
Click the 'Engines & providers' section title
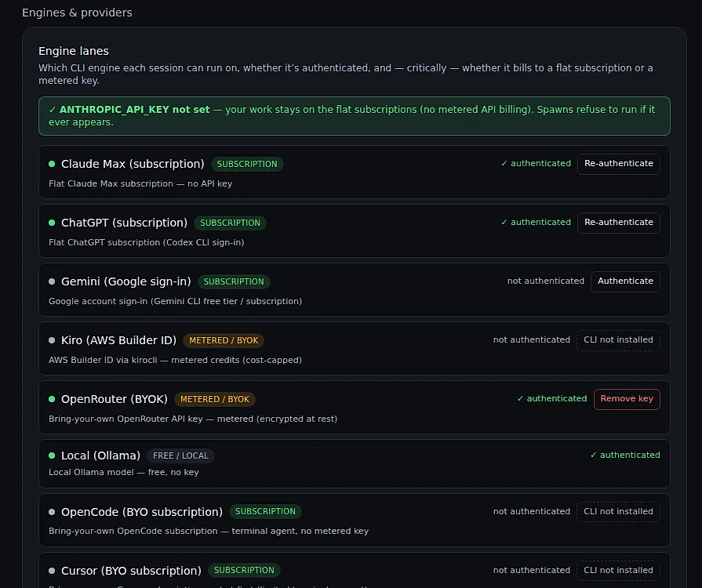77,13
